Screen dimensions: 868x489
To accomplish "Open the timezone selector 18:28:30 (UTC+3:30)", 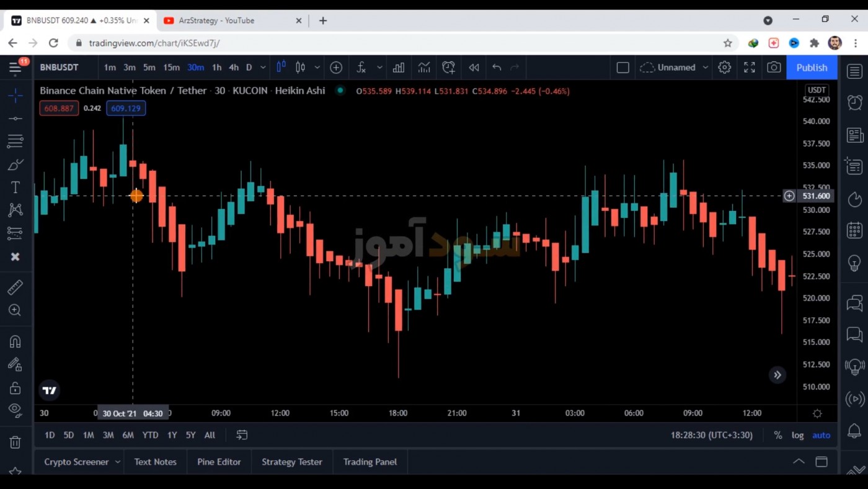I will pyautogui.click(x=712, y=435).
